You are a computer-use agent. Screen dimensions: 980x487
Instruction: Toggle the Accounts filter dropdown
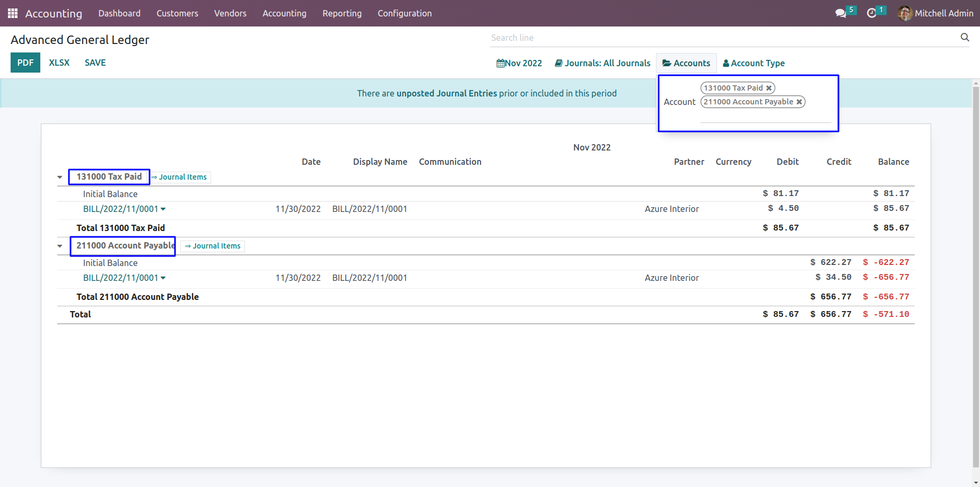686,63
